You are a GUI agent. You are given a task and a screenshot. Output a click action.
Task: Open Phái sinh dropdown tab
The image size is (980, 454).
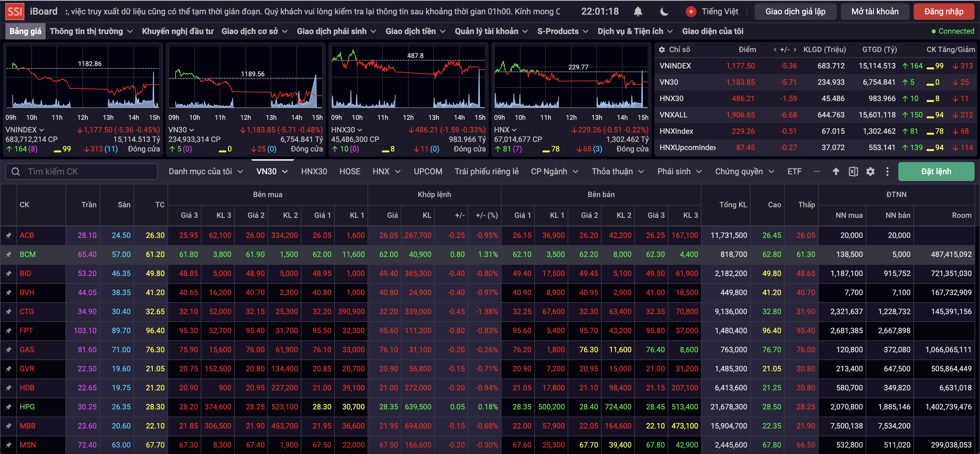pyautogui.click(x=679, y=172)
